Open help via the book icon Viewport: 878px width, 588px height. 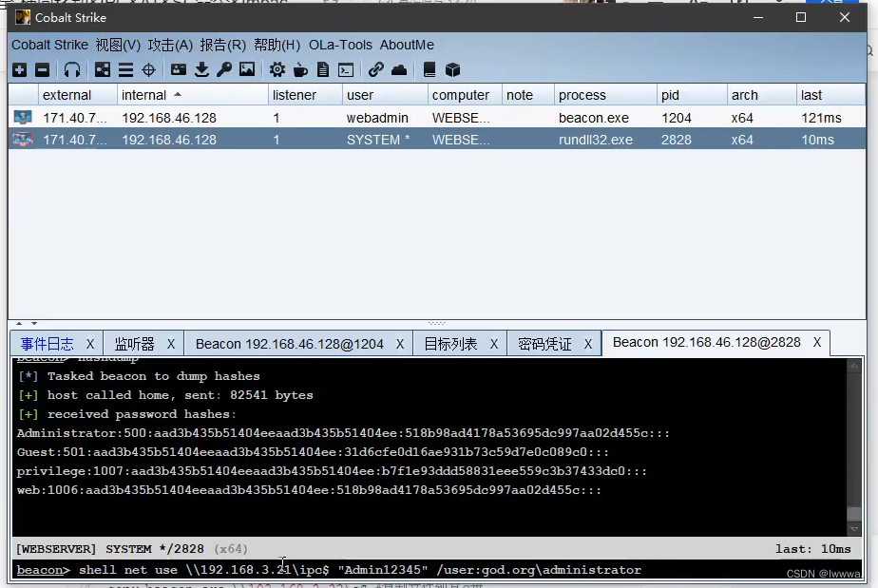[x=429, y=70]
